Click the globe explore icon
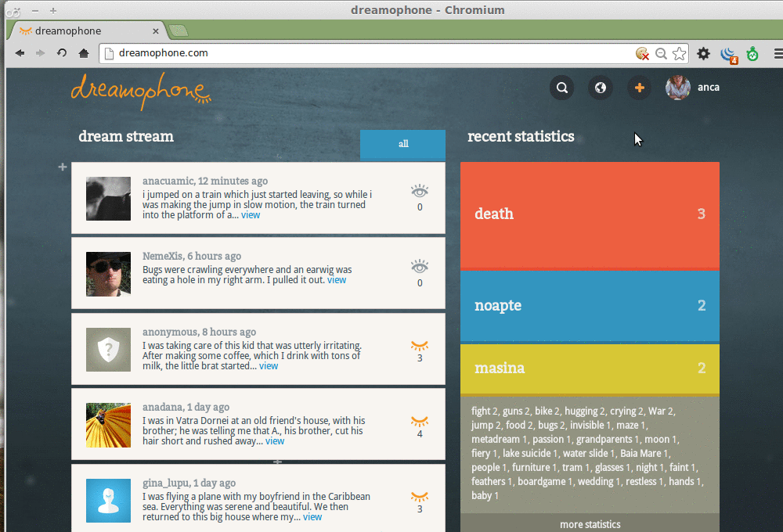Screen dimensions: 783x532 pyautogui.click(x=601, y=88)
